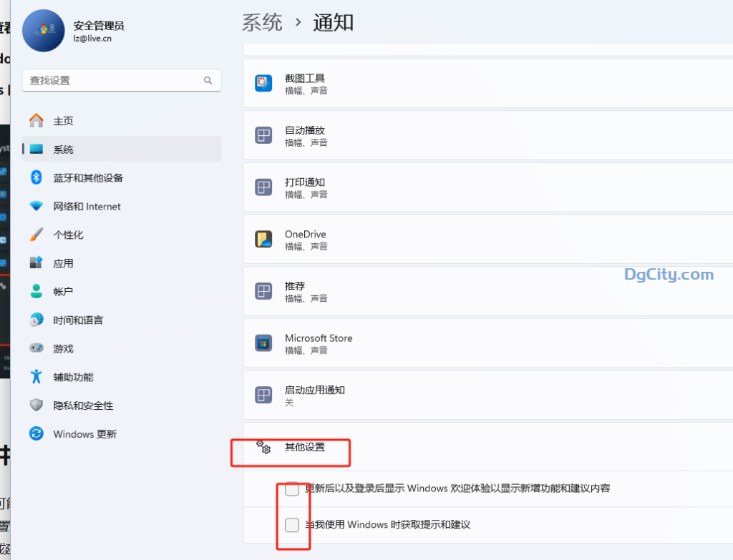This screenshot has height=560, width=733.
Task: Click the 自动播放 notification icon
Action: pyautogui.click(x=263, y=134)
